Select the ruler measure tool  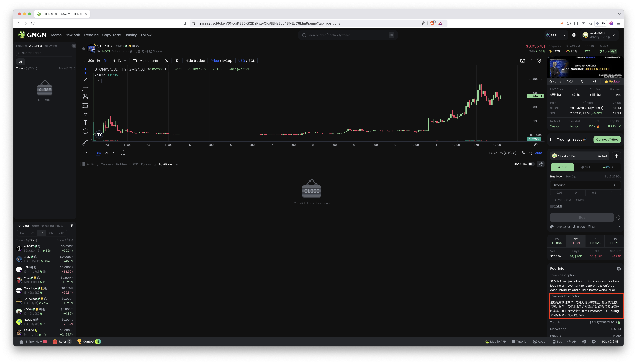tap(85, 143)
